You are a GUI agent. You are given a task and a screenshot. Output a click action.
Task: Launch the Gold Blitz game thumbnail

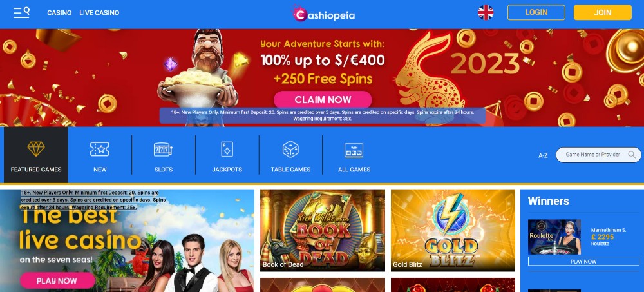(x=453, y=230)
